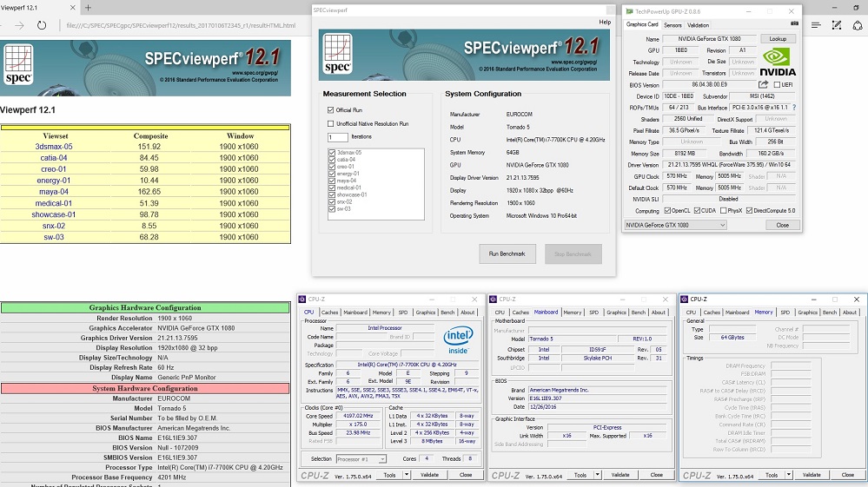
Task: Open the 3dsmax-05 viewset link
Action: (54, 147)
